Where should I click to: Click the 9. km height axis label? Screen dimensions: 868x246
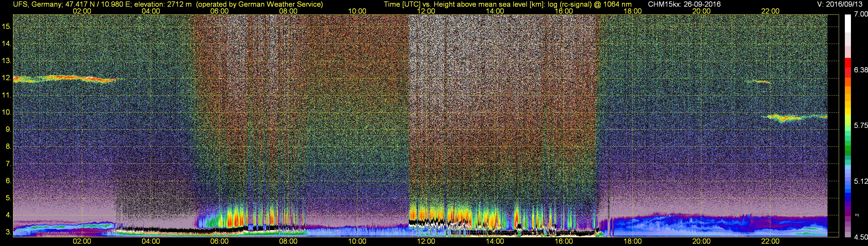(8, 129)
